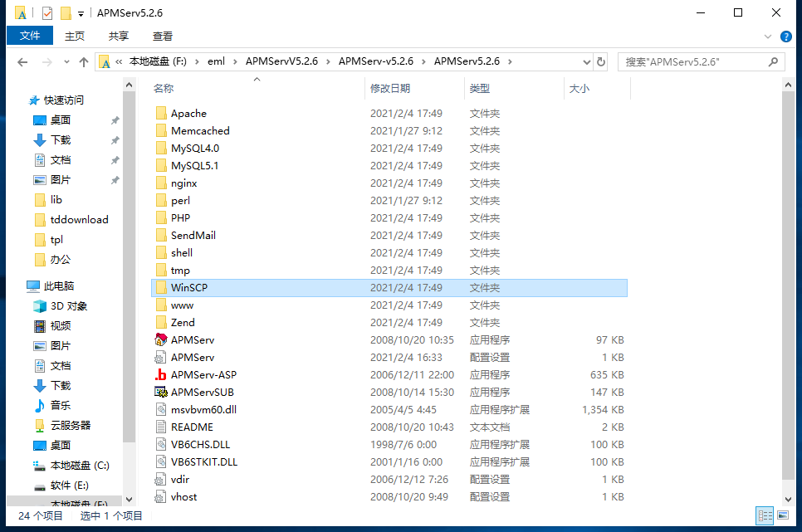Go back to previous folder
The width and height of the screenshot is (802, 532).
tap(22, 62)
